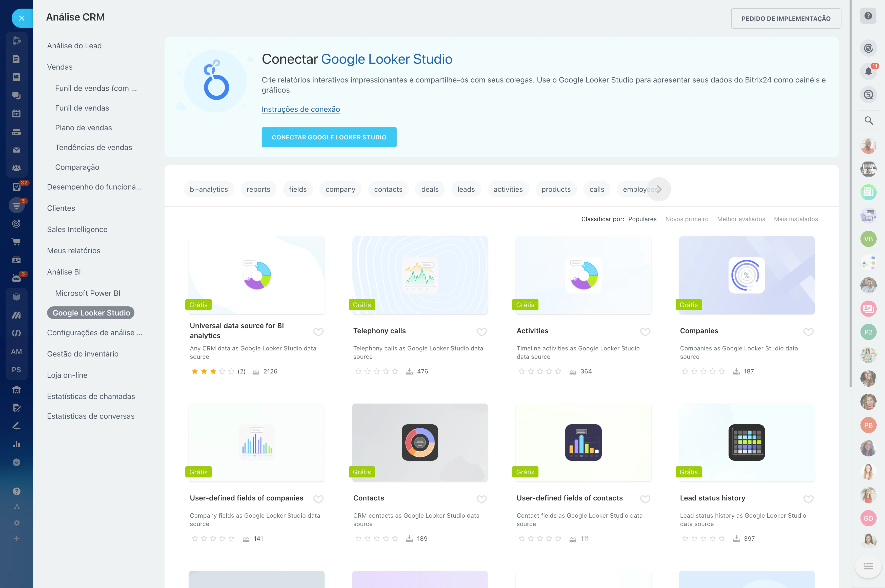Click Conectar Google Looker Studio button

pyautogui.click(x=329, y=137)
